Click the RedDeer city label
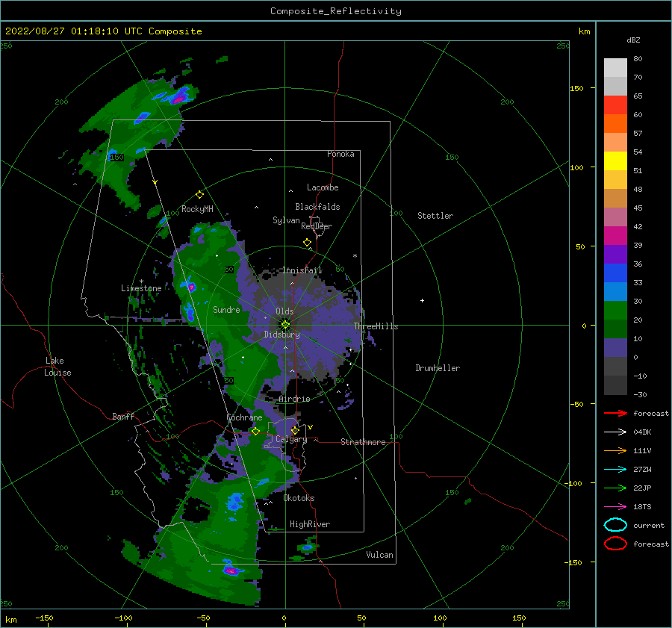 point(317,226)
